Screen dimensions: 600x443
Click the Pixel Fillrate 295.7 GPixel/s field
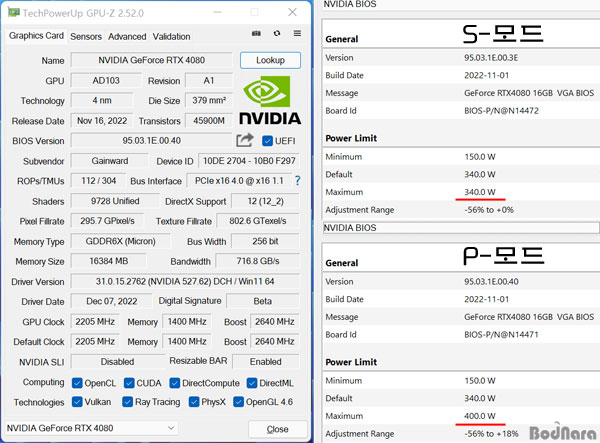[107, 221]
